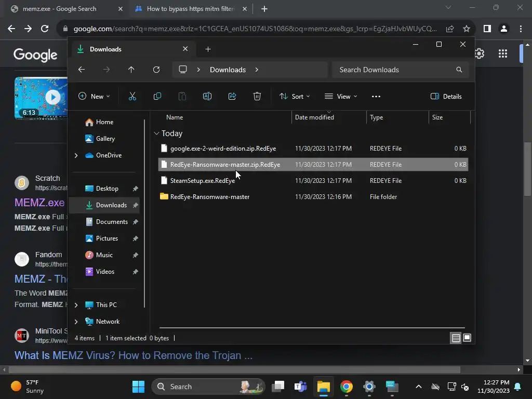The height and width of the screenshot is (399, 532).
Task: Open What Is MEMZ Virus link
Action: point(134,355)
